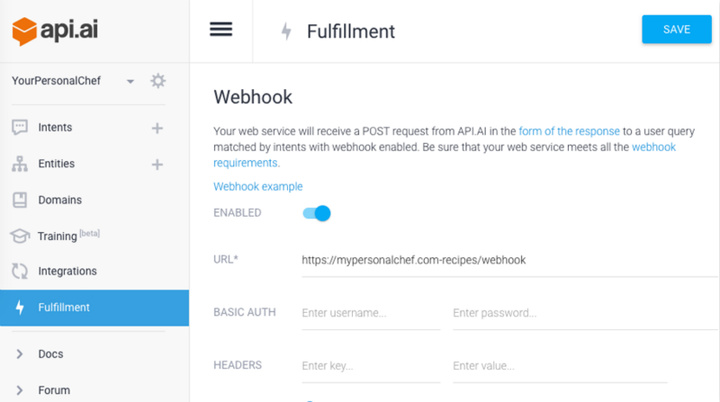This screenshot has height=402, width=720.
Task: Open agent settings gear icon
Action: (158, 81)
